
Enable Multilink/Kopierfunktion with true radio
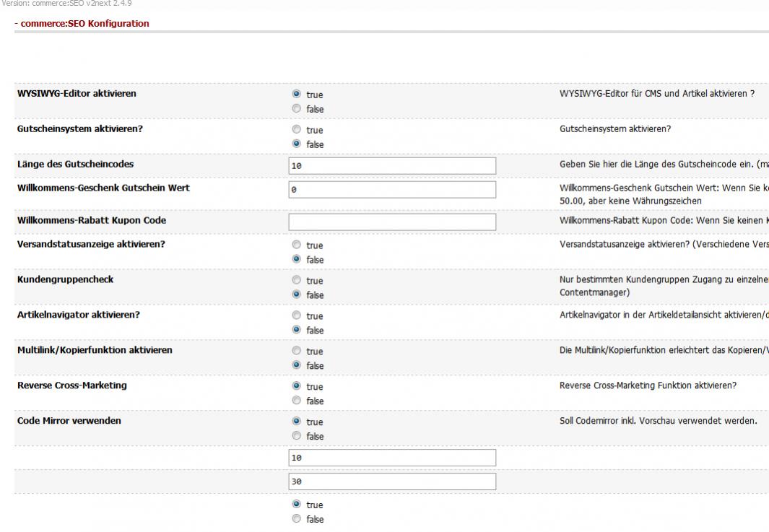(x=296, y=352)
